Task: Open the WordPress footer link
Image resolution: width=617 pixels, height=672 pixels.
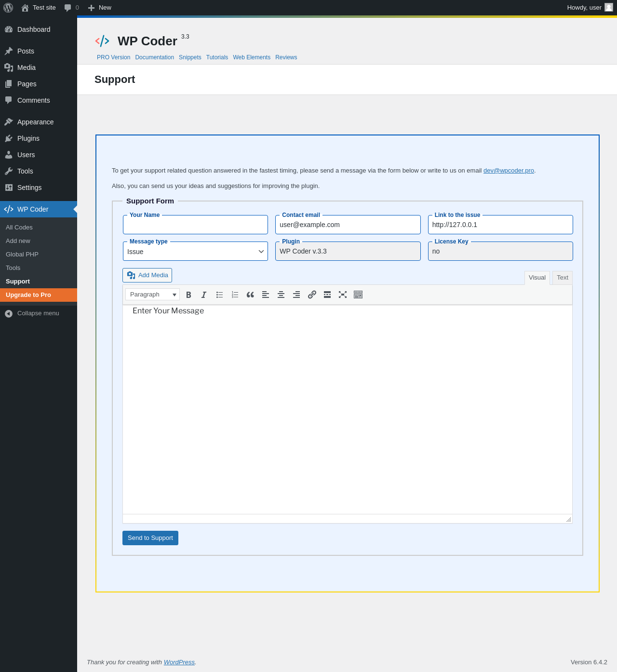Action: tap(179, 662)
